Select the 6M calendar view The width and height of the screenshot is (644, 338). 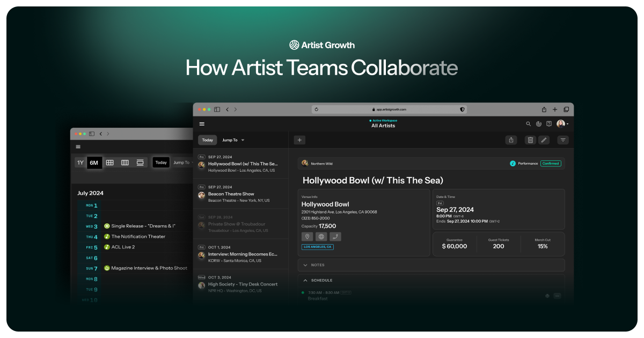point(94,163)
